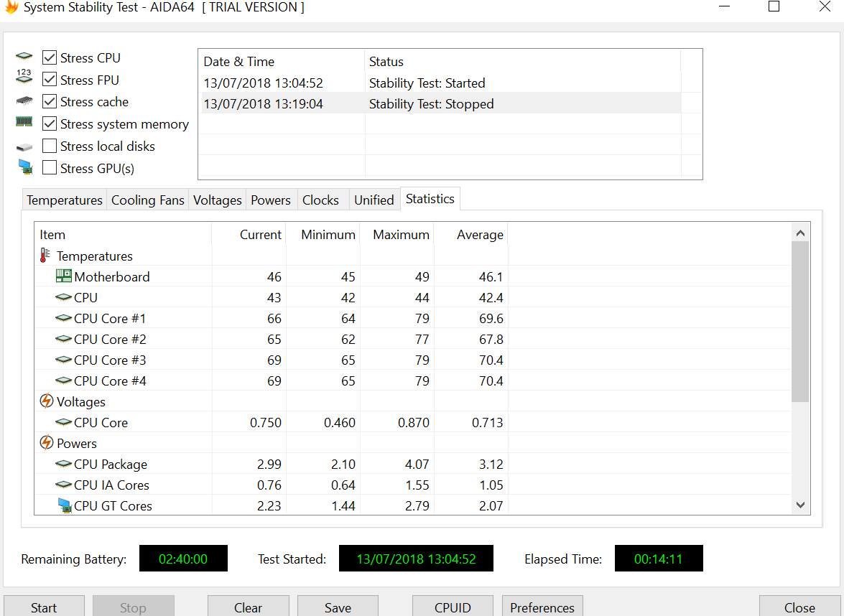Click the chip icon beside CPU IA Cores
The height and width of the screenshot is (616, 844).
tap(63, 485)
